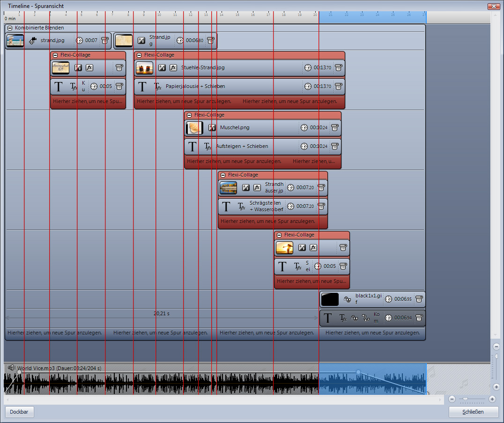Viewport: 504px width, 423px height.
Task: Select the strand.jpg image thumbnail
Action: [x=15, y=41]
